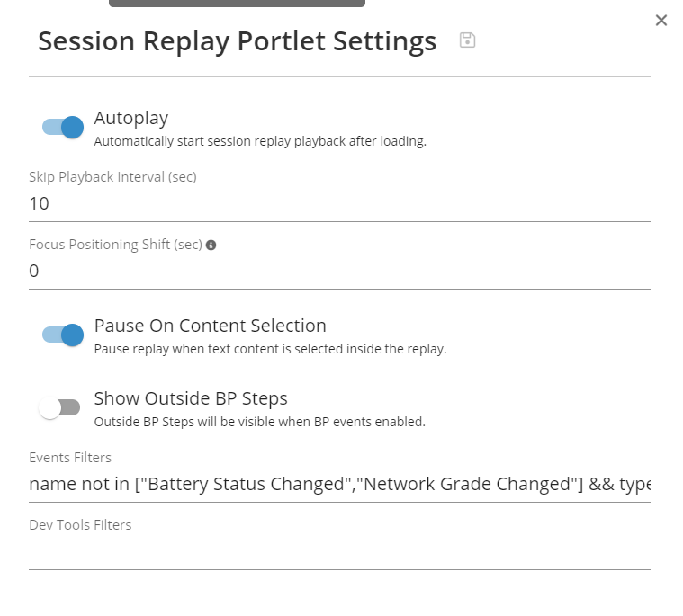Click the Focus Positioning Shift field showing 0
This screenshot has width=683, height=616.
point(339,271)
